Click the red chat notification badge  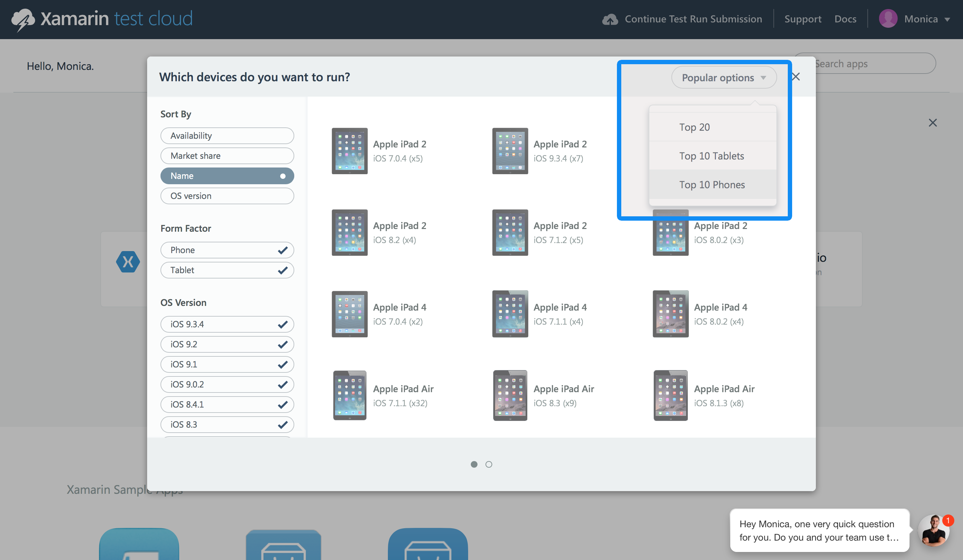(948, 520)
